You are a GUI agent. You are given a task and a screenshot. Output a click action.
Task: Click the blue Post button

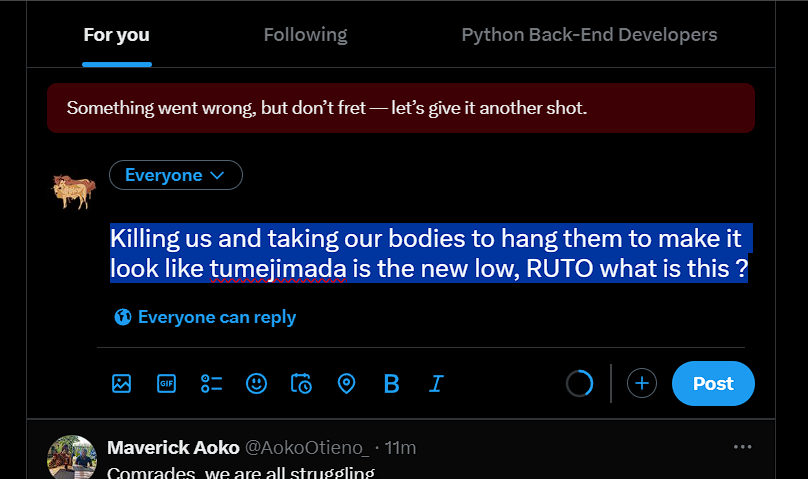713,383
